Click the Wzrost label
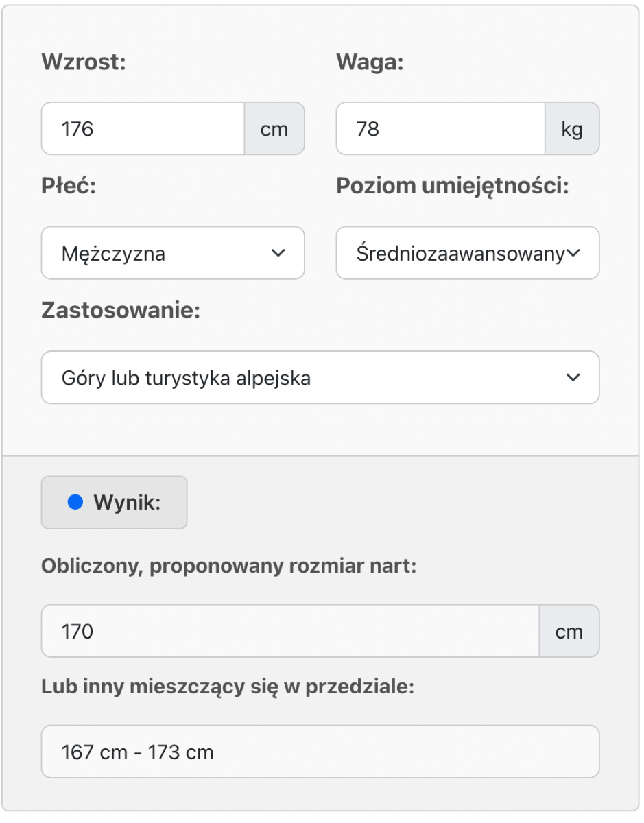This screenshot has width=644, height=823. tap(84, 62)
